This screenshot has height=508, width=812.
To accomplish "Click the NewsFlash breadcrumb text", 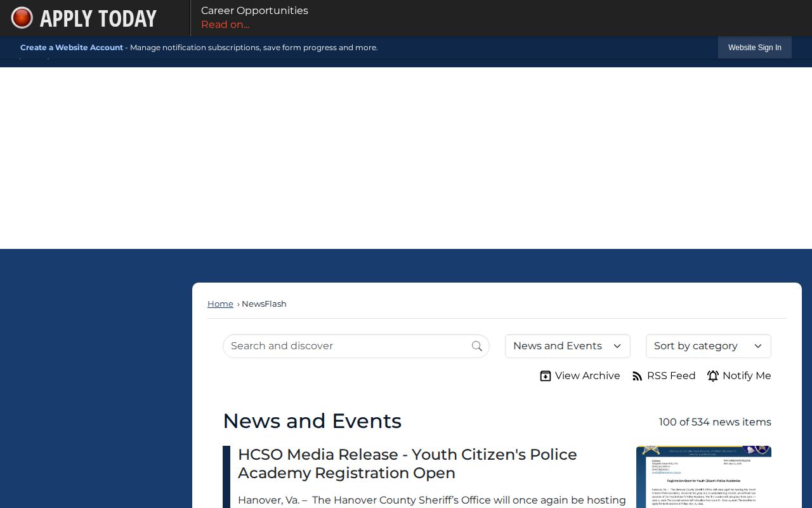I will [264, 304].
